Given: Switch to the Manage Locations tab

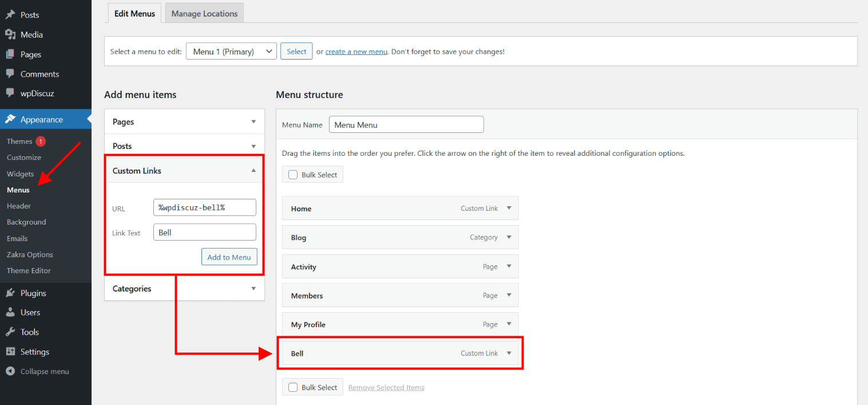Looking at the screenshot, I should click(204, 14).
